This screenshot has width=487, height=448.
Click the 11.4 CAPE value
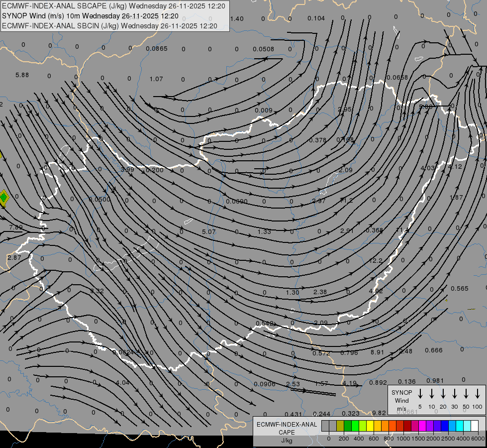click(x=402, y=230)
